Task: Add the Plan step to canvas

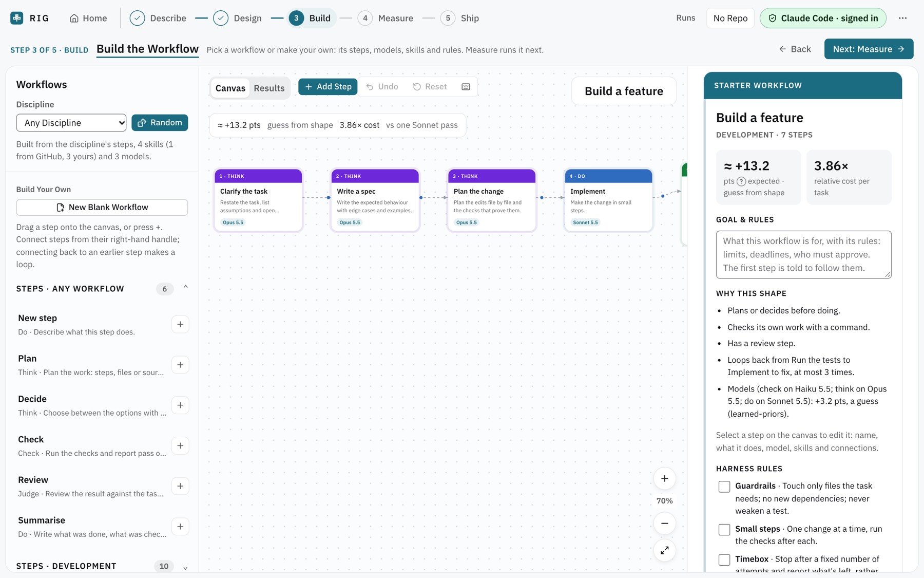Action: [180, 365]
